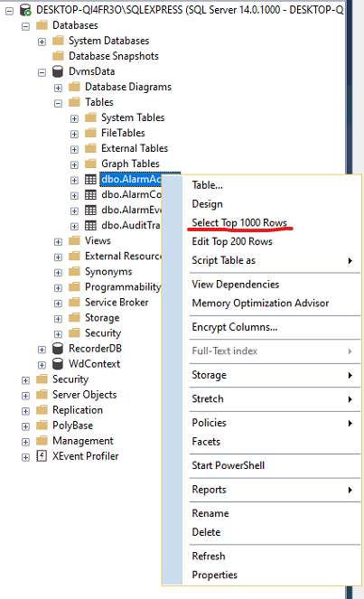
Task: Click the table icon for dbo.AlarmEv
Action: click(x=90, y=211)
